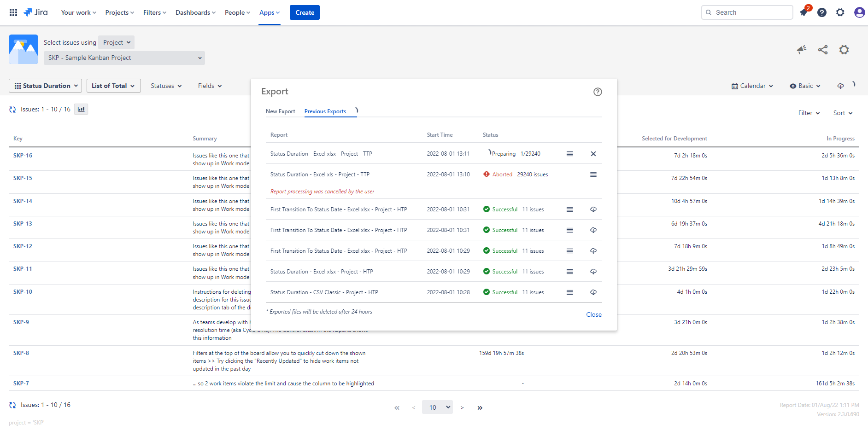Viewport: 868px width, 430px height.
Task: Download the Status Duration CSV Classic export
Action: point(593,292)
